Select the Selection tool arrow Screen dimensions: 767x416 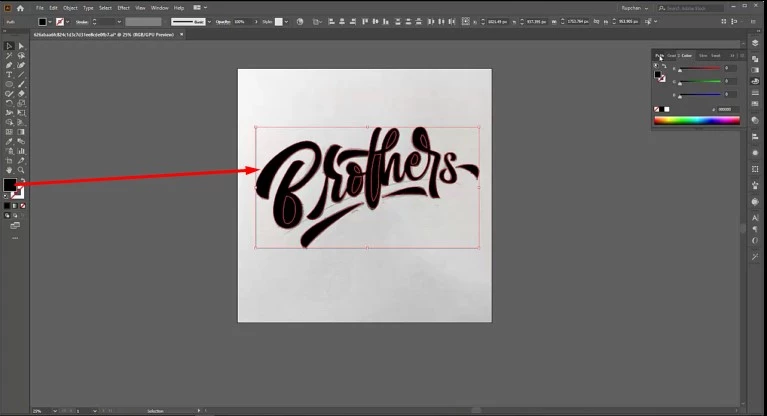9,46
